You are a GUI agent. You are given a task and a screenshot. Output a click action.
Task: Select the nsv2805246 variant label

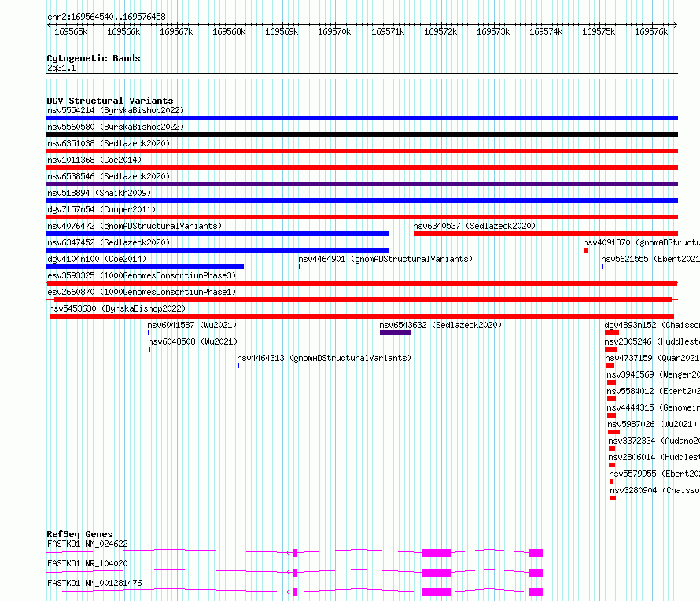652,341
